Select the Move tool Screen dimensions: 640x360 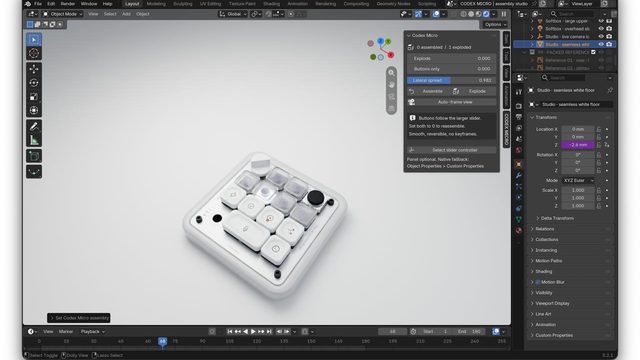click(34, 69)
